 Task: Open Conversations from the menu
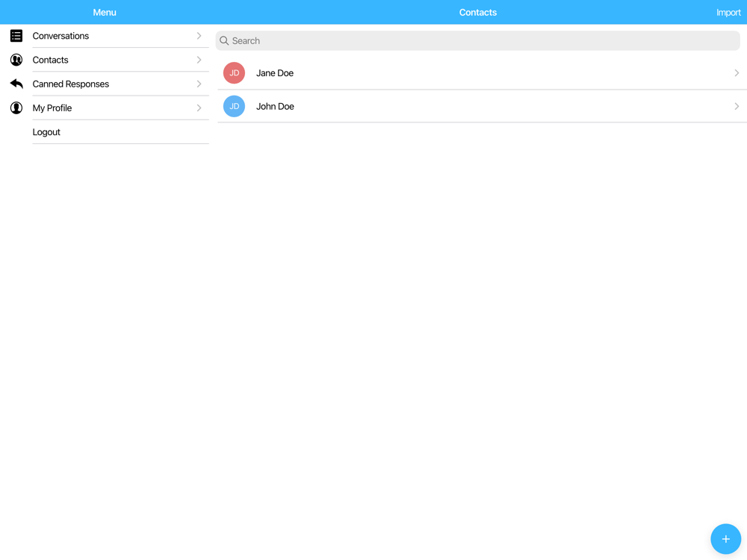61,36
